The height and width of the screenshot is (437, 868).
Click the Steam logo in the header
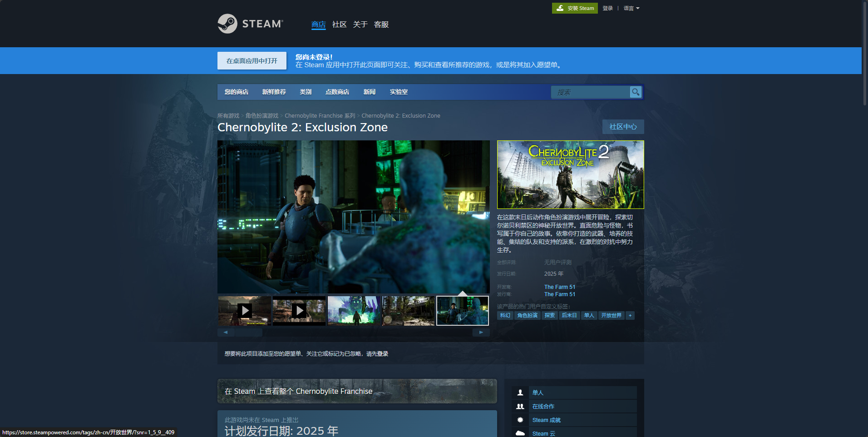tap(251, 24)
